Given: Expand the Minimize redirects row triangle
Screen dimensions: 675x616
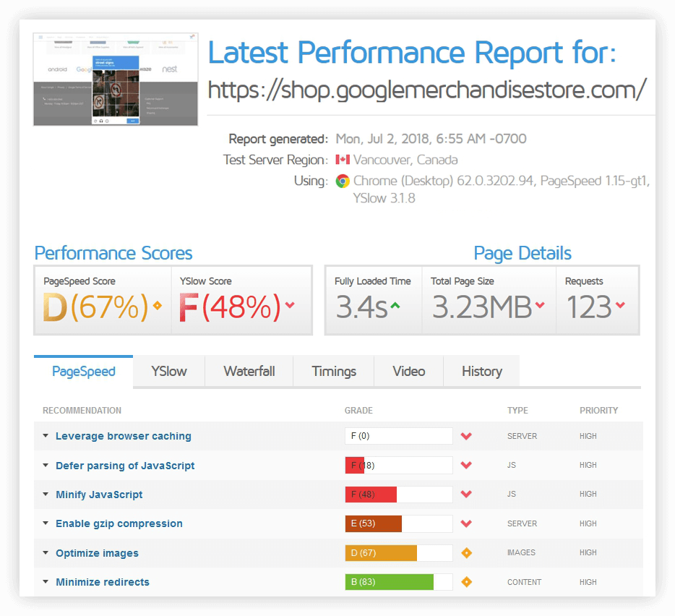Looking at the screenshot, I should click(46, 582).
